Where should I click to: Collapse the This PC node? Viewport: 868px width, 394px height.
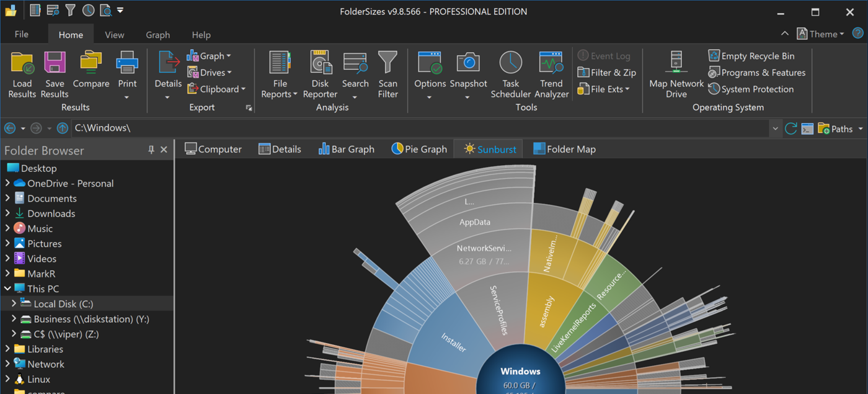pos(7,289)
